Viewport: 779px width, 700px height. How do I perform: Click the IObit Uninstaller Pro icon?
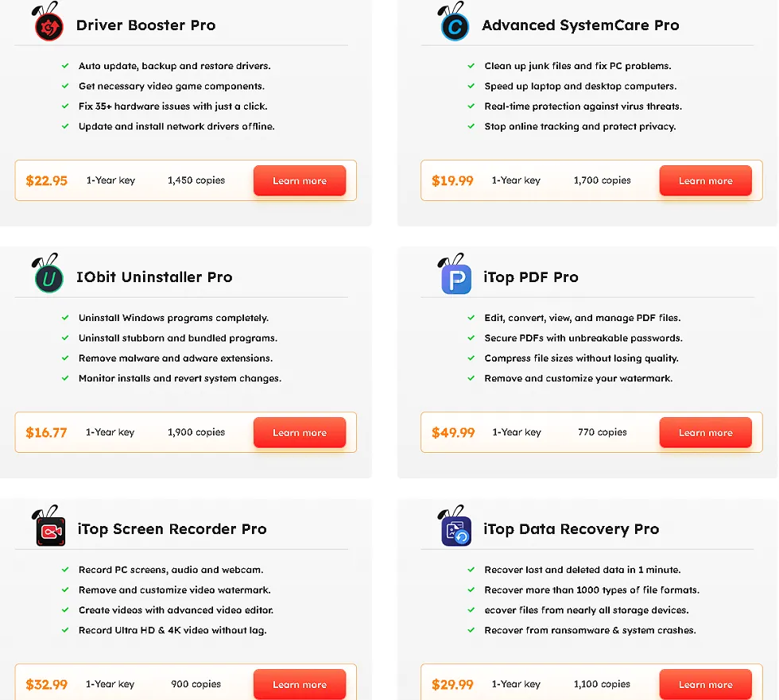(x=49, y=278)
